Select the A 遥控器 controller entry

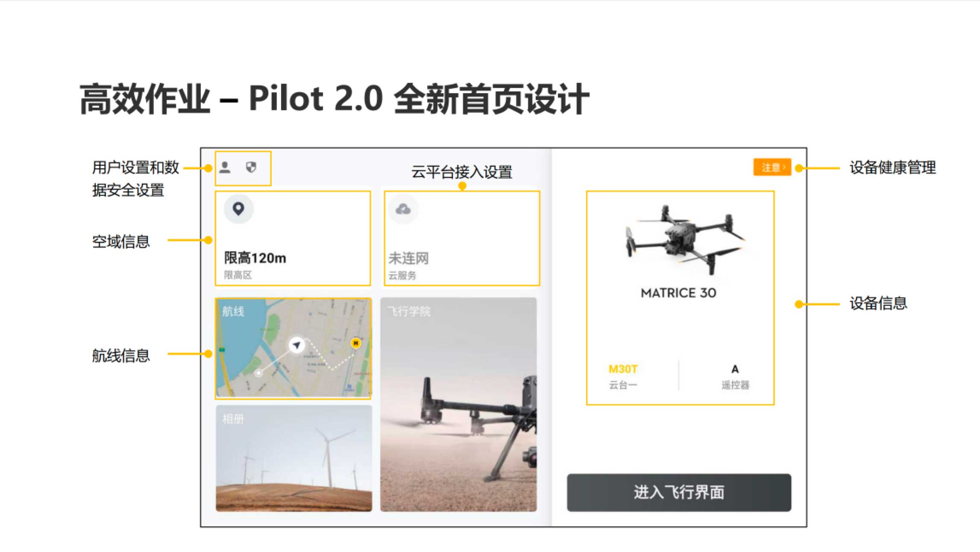735,376
